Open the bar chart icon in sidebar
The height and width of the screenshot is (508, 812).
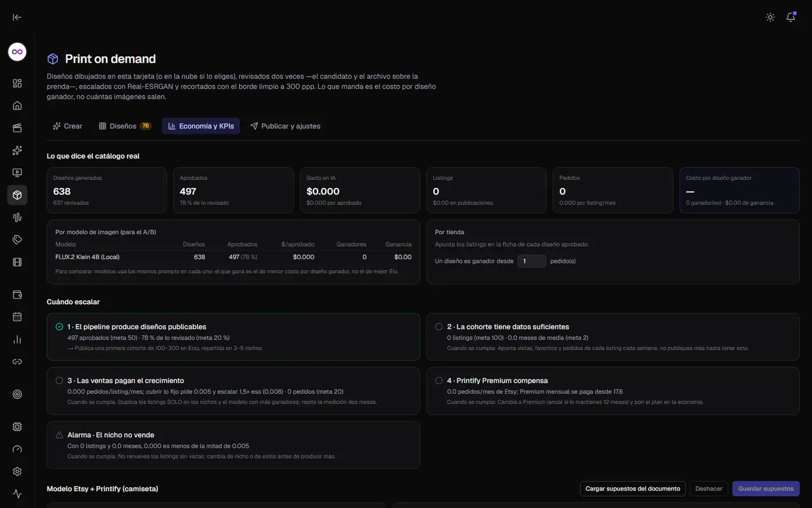pos(17,339)
